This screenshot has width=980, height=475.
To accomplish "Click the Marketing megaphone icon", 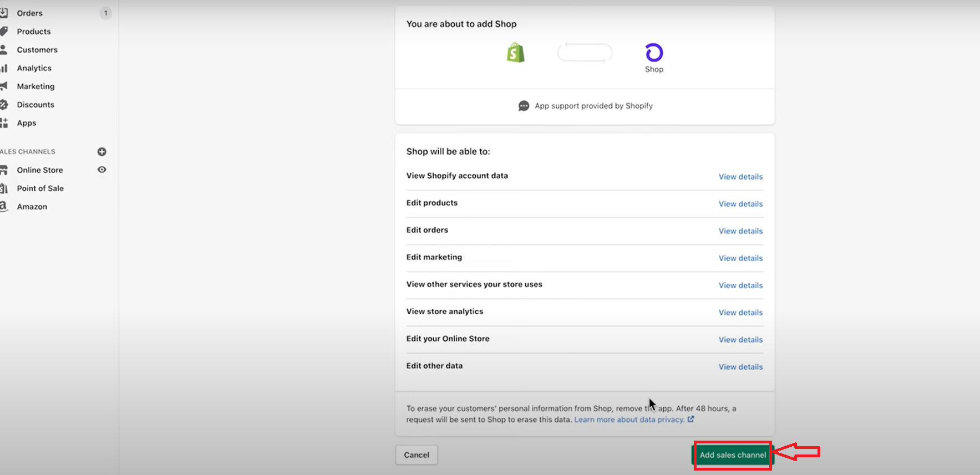I will pyautogui.click(x=3, y=86).
